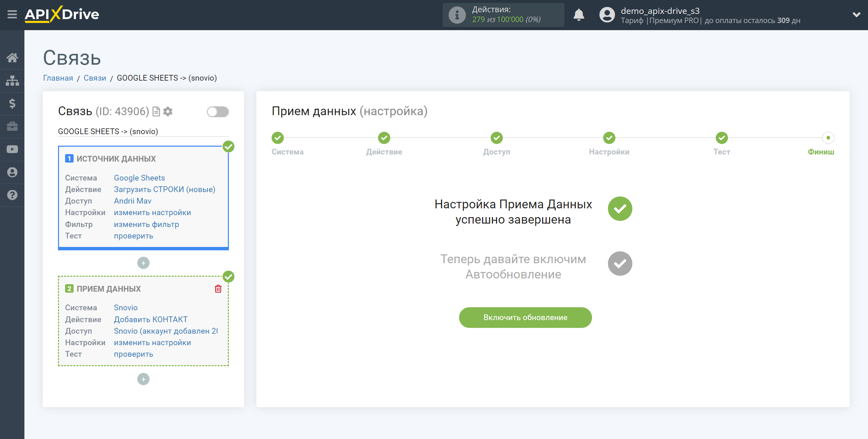The image size is (868, 439).
Task: Click receiver изменить настройки link
Action: [153, 342]
